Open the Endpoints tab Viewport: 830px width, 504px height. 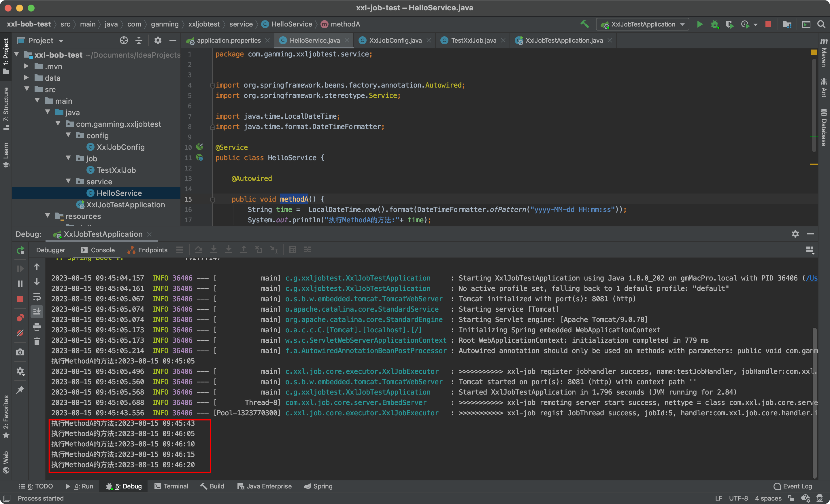coord(148,250)
